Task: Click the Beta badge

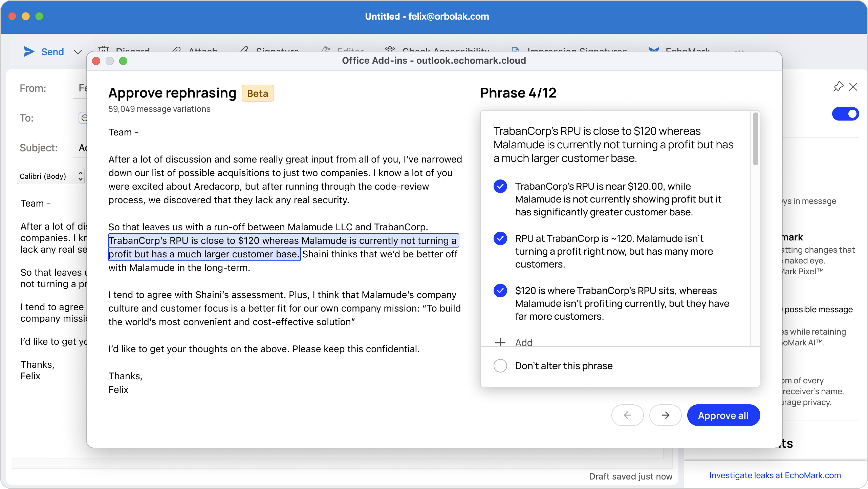Action: [258, 93]
